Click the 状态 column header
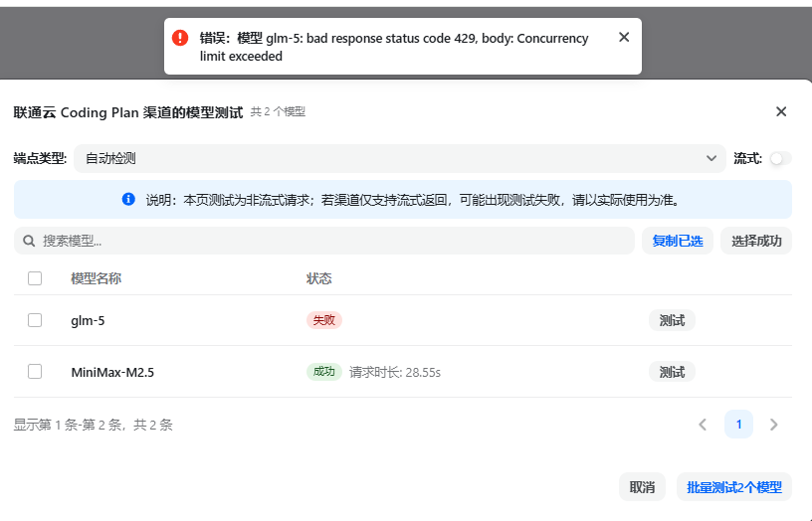812x521 pixels. coord(319,278)
